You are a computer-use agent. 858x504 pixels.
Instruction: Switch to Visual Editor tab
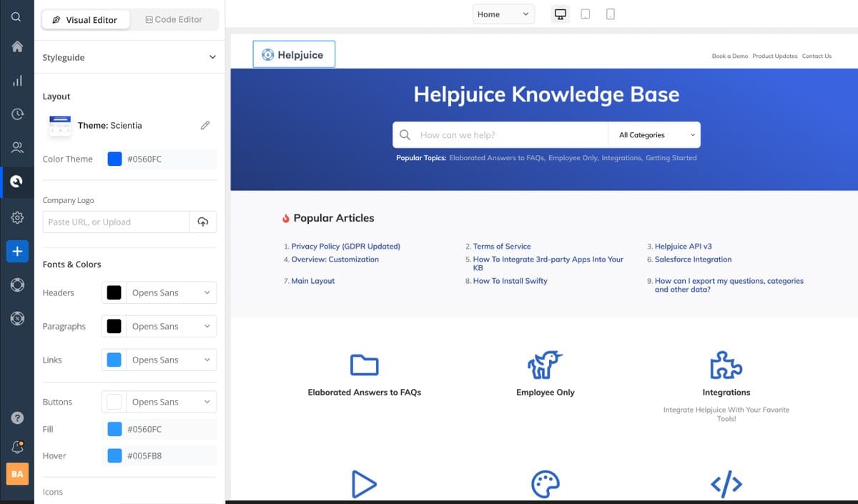tap(86, 19)
